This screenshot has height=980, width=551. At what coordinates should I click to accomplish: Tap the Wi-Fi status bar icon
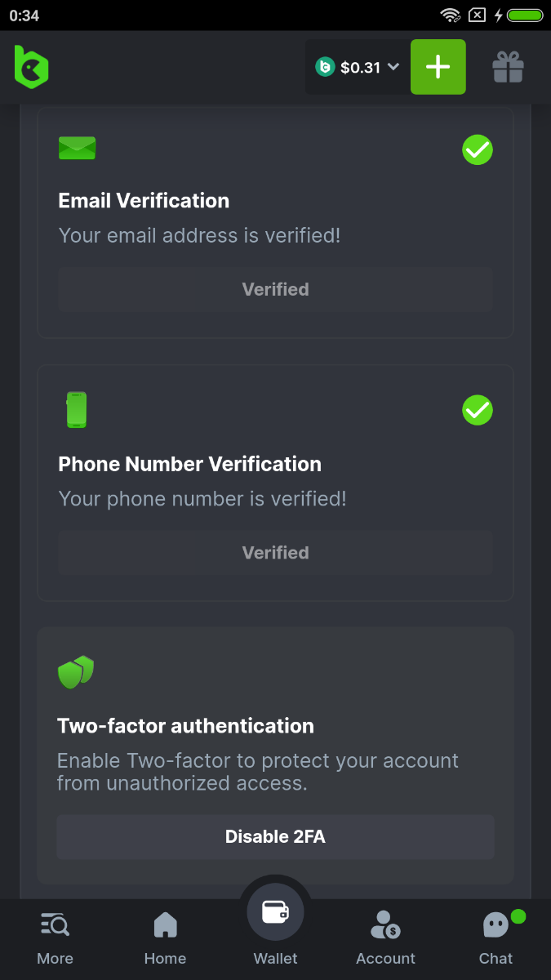pyautogui.click(x=450, y=15)
